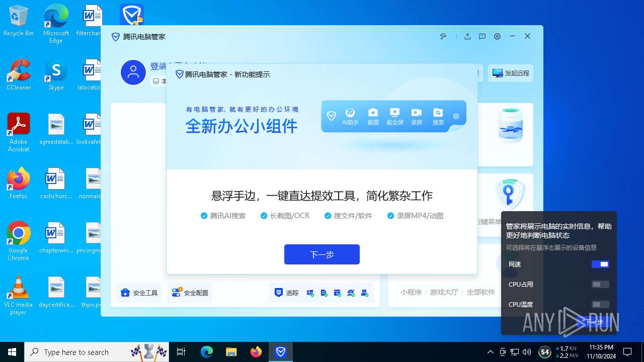Click the computer protection status icon

click(364, 293)
